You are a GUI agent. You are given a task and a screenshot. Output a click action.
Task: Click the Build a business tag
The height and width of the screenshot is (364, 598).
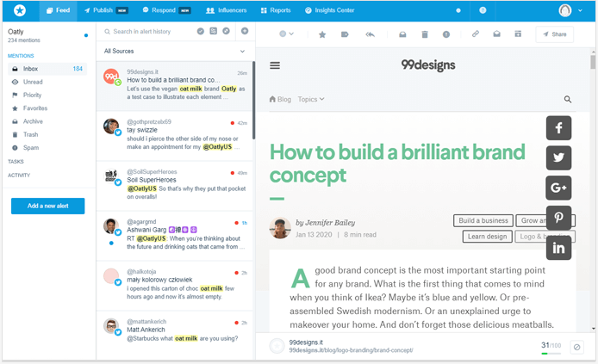(x=483, y=220)
